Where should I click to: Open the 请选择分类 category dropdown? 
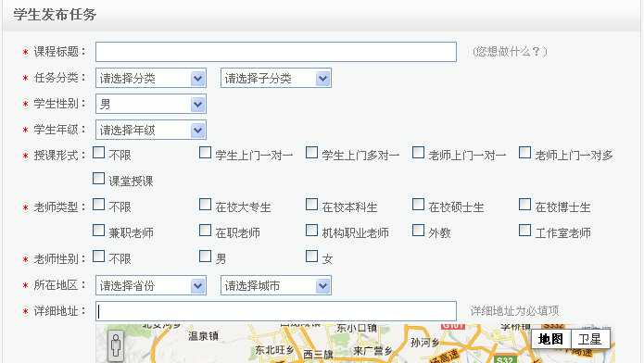[x=151, y=78]
